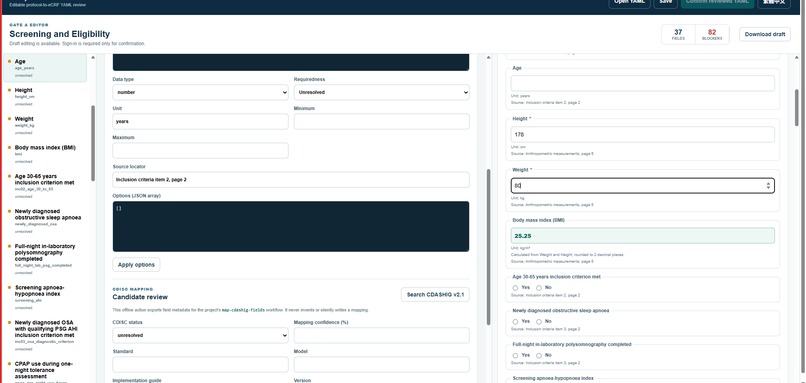Open the Requiredness dropdown
This screenshot has width=806, height=383.
tap(381, 93)
